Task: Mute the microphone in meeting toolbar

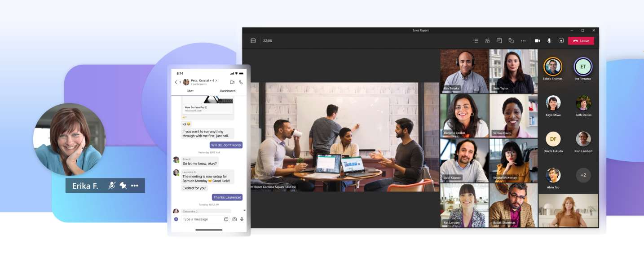Action: click(x=549, y=41)
